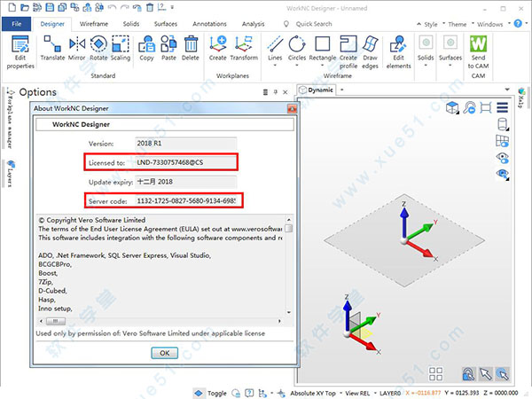The image size is (532, 399).
Task: Select the Scaling tool
Action: click(x=121, y=49)
